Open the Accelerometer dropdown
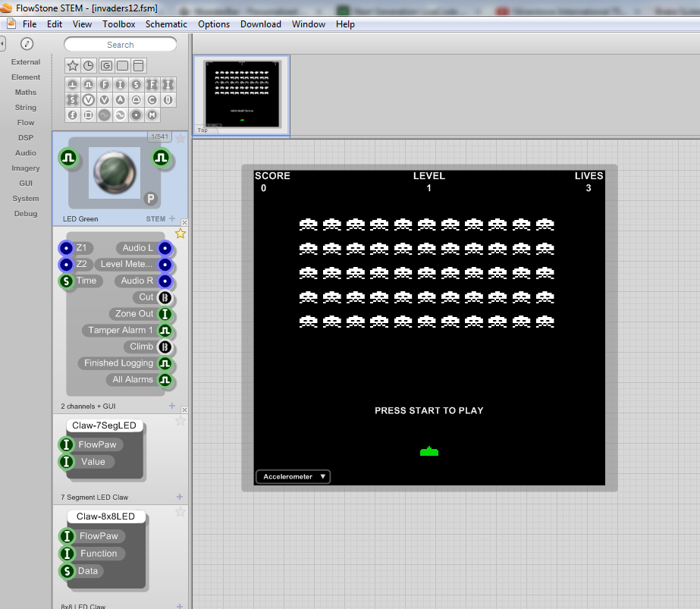Viewport: 700px width, 609px height. [x=293, y=477]
